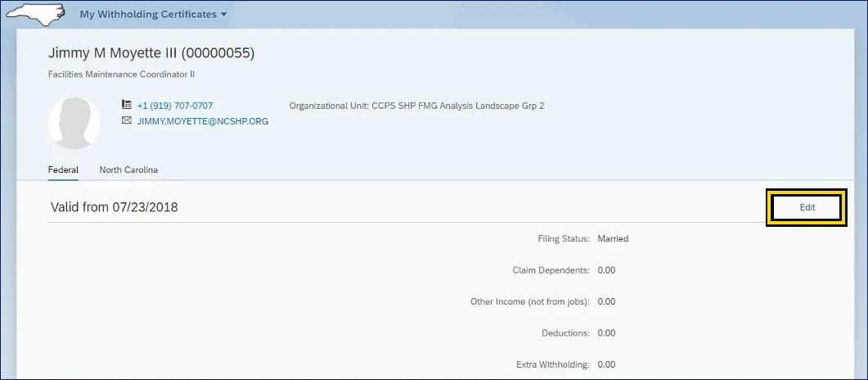The image size is (868, 380).
Task: Click the Extra Withholding value
Action: [606, 364]
